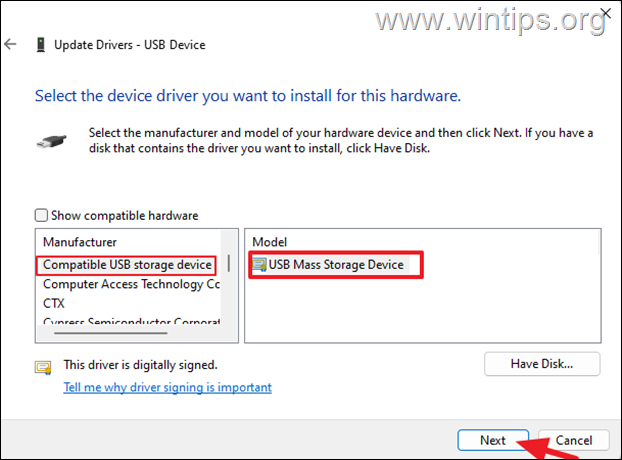The image size is (622, 460).
Task: Select USB Mass Storage Device model
Action: [x=335, y=265]
